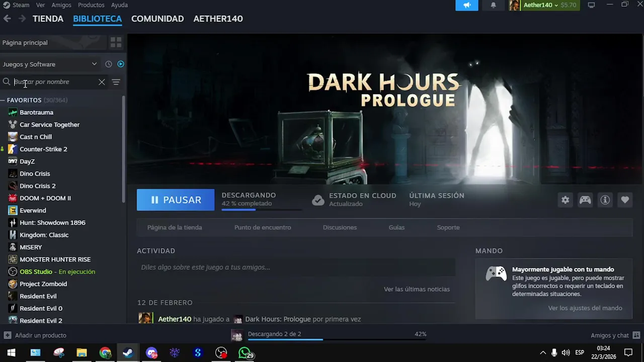The height and width of the screenshot is (362, 644).
Task: Open the notifications bell
Action: (x=493, y=5)
